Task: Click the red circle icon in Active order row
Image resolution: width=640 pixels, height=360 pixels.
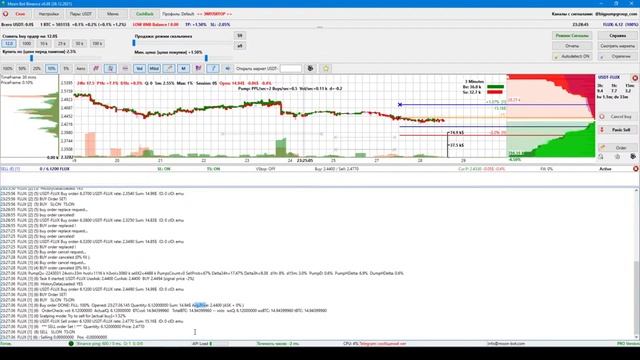Action: tap(636, 169)
